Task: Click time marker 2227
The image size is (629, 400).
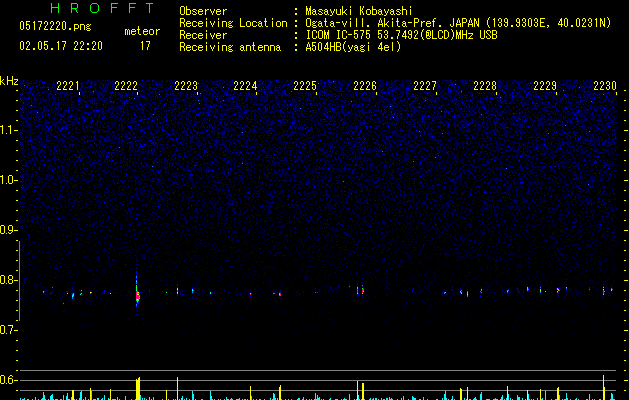Action: (x=425, y=85)
